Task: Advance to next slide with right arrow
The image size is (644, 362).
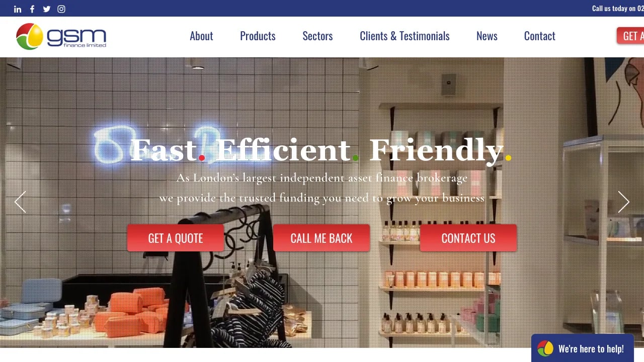Action: (x=624, y=202)
